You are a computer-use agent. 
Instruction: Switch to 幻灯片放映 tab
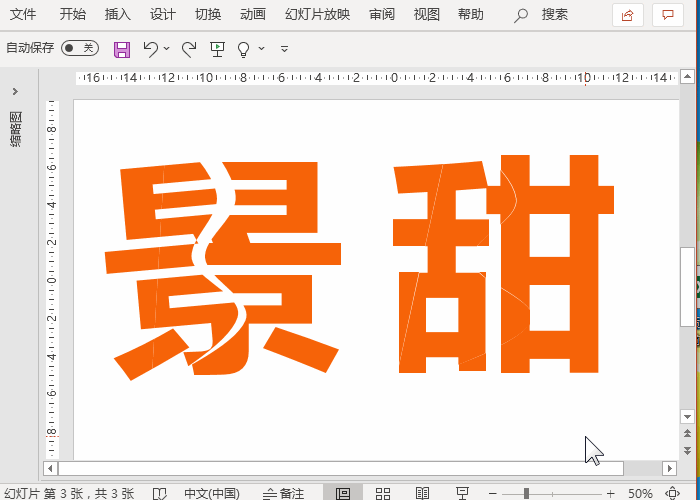[317, 14]
